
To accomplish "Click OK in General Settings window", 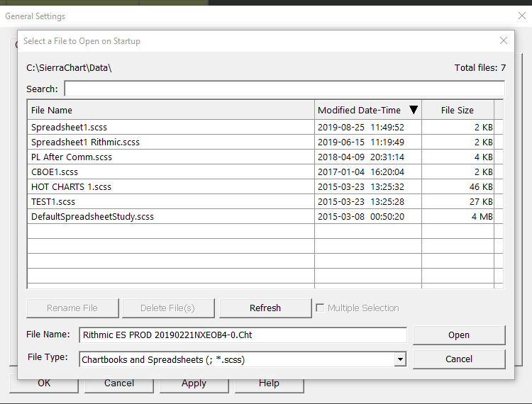I will tap(44, 386).
